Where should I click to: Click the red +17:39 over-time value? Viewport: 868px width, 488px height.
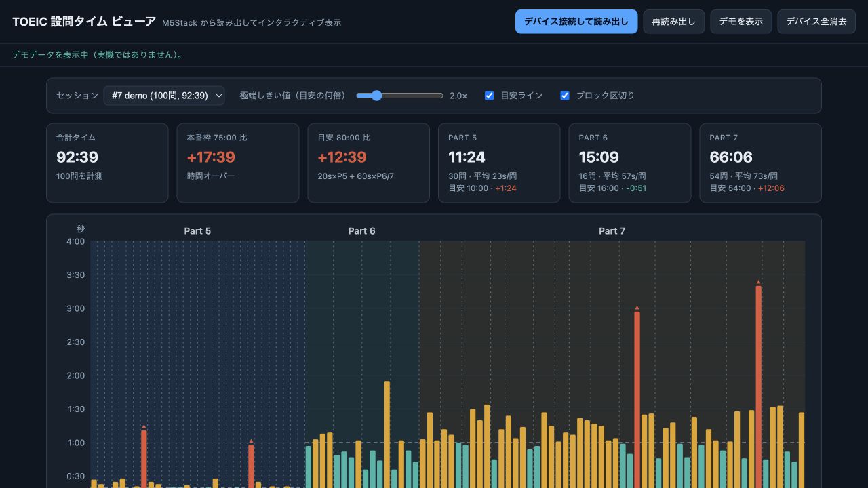pyautogui.click(x=211, y=157)
